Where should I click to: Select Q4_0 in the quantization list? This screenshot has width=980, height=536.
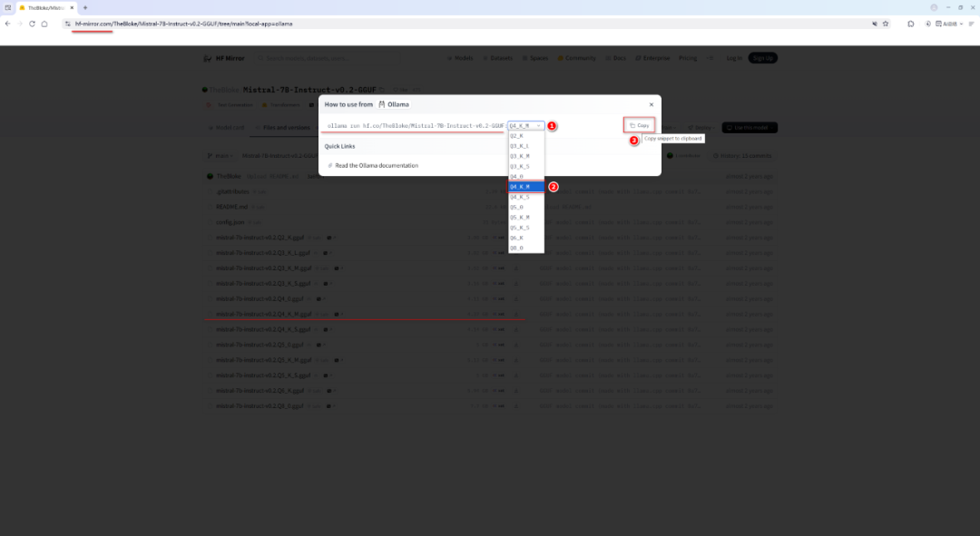[525, 177]
